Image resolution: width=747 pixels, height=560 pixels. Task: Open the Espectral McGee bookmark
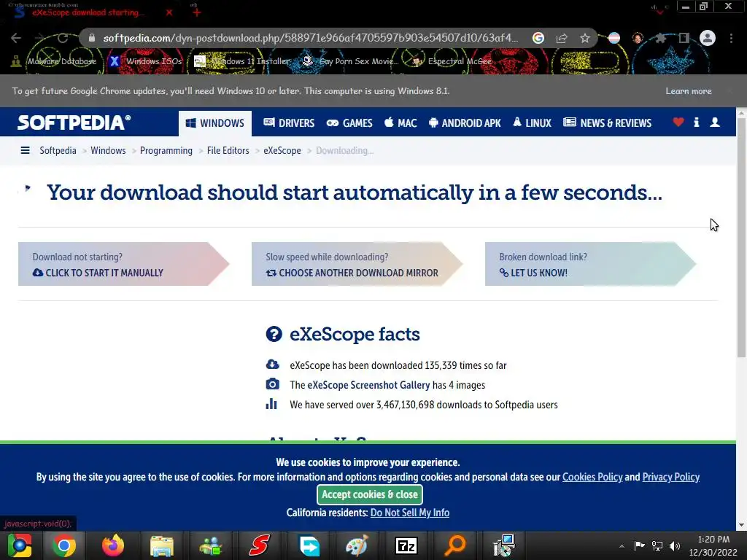452,61
